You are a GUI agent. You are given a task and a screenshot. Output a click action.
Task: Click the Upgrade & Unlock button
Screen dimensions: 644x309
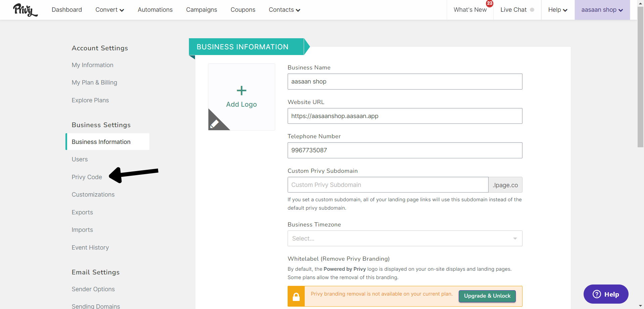point(487,296)
